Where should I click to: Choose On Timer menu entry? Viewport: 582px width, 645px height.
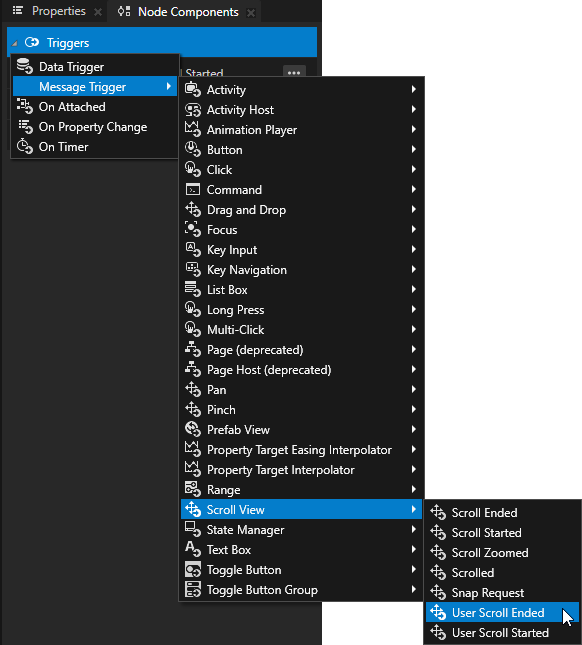coord(95,146)
